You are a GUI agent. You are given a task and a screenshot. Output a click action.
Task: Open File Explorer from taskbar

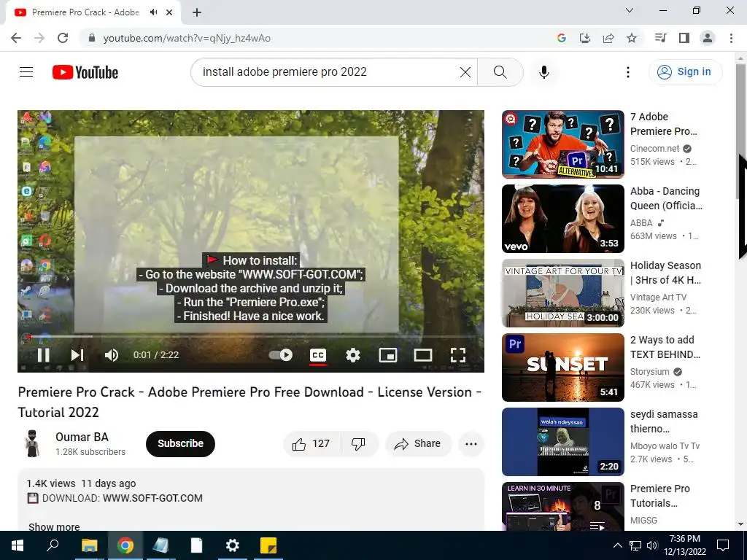89,545
